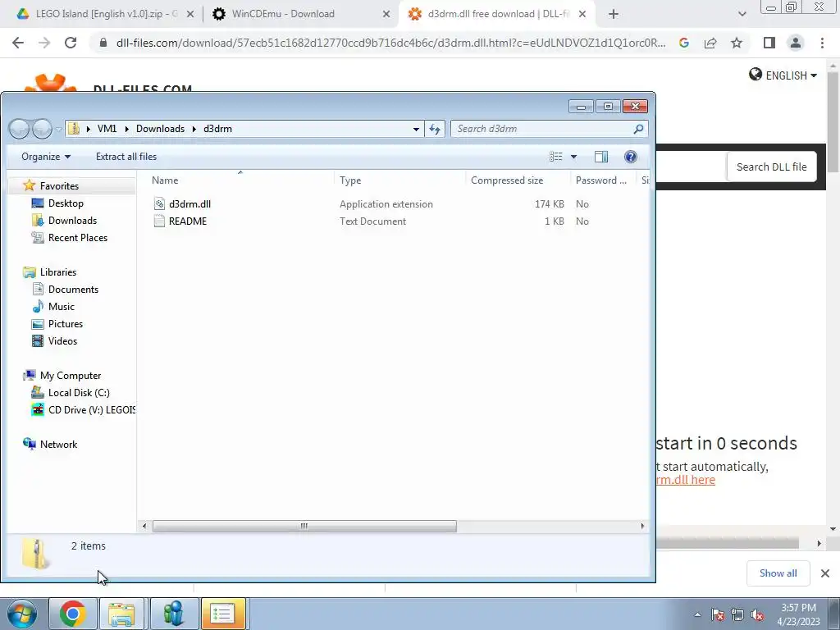
Task: Click the Search DLL file button
Action: coord(771,167)
